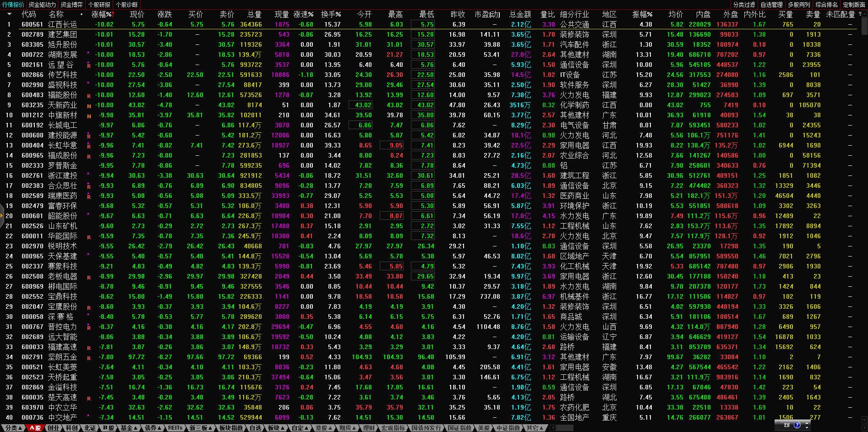Click the question mark icon after 未匹配量
Image resolution: width=868 pixels, height=432 pixels.
pos(860,14)
